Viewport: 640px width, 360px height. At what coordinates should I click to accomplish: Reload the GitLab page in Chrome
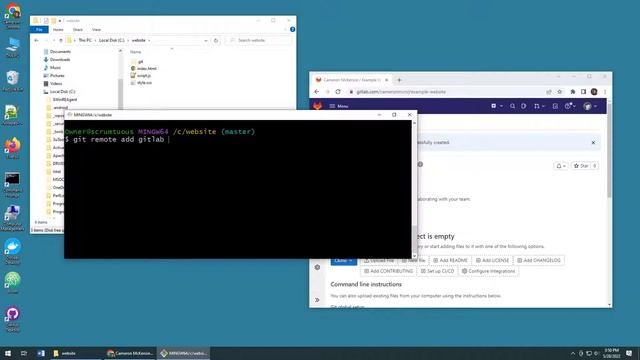(338, 92)
